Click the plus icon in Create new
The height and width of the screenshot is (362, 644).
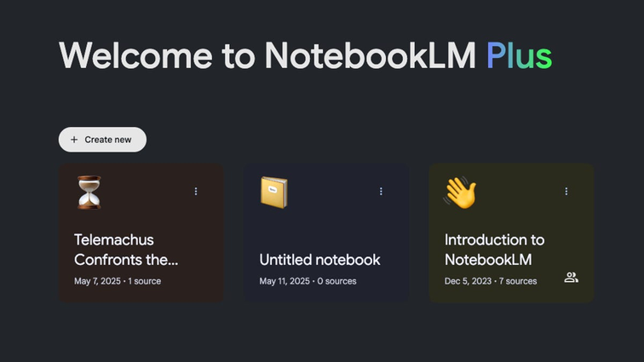(74, 140)
